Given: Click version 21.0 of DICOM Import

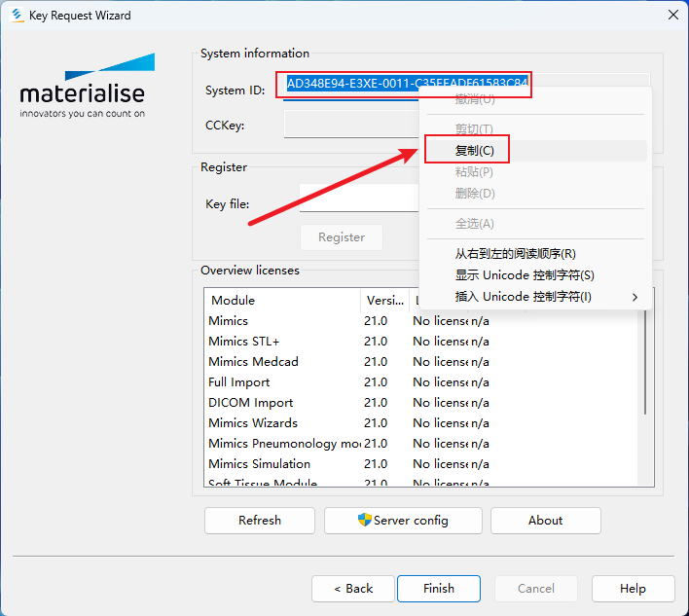Looking at the screenshot, I should [376, 403].
